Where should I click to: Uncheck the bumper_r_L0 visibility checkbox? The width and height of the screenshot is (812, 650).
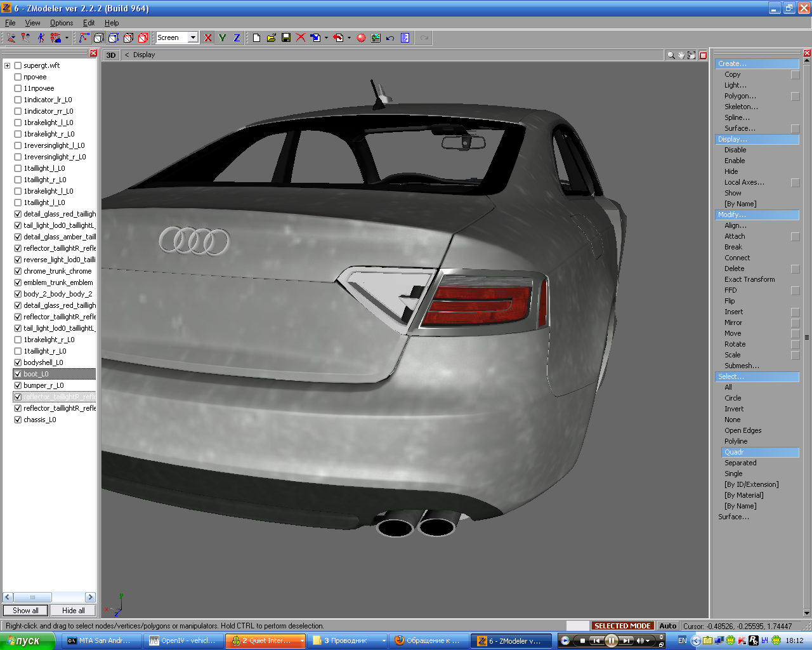point(18,385)
